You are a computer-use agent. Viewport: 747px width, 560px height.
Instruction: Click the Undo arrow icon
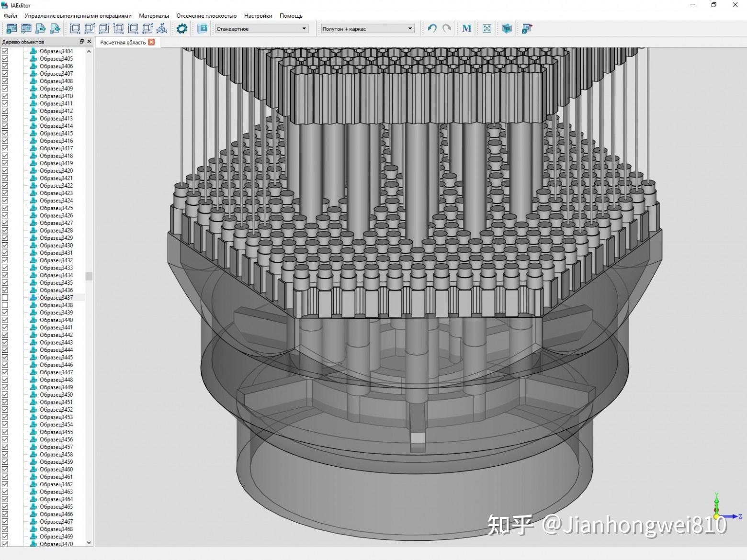tap(431, 28)
